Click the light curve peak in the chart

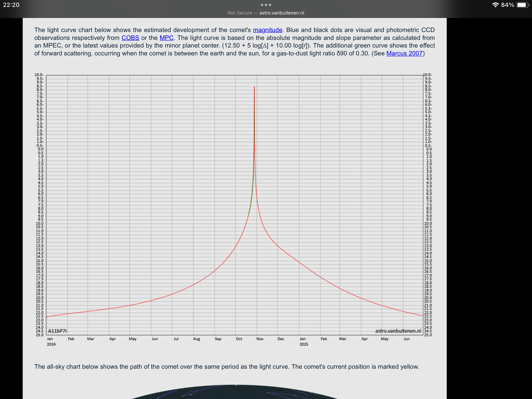coord(254,87)
